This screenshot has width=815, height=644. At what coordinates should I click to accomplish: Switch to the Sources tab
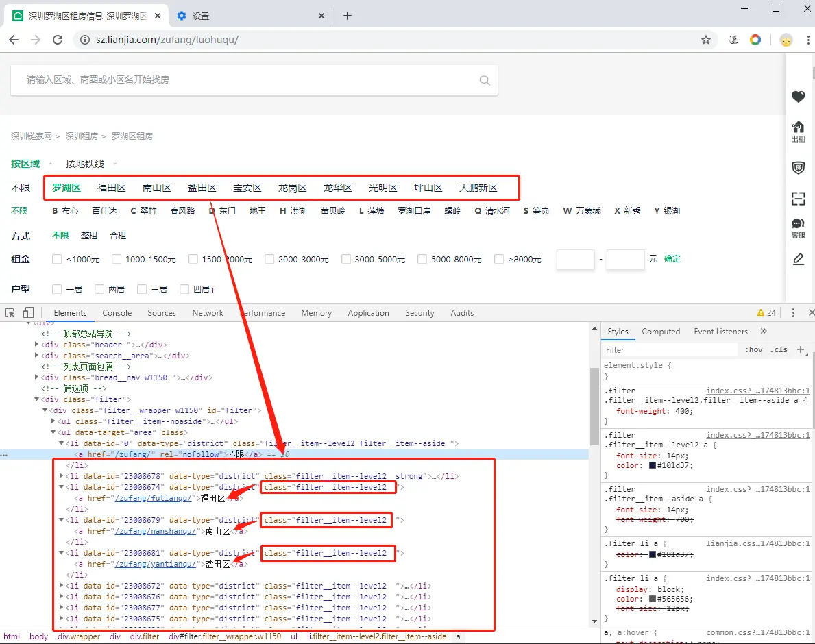pyautogui.click(x=162, y=312)
